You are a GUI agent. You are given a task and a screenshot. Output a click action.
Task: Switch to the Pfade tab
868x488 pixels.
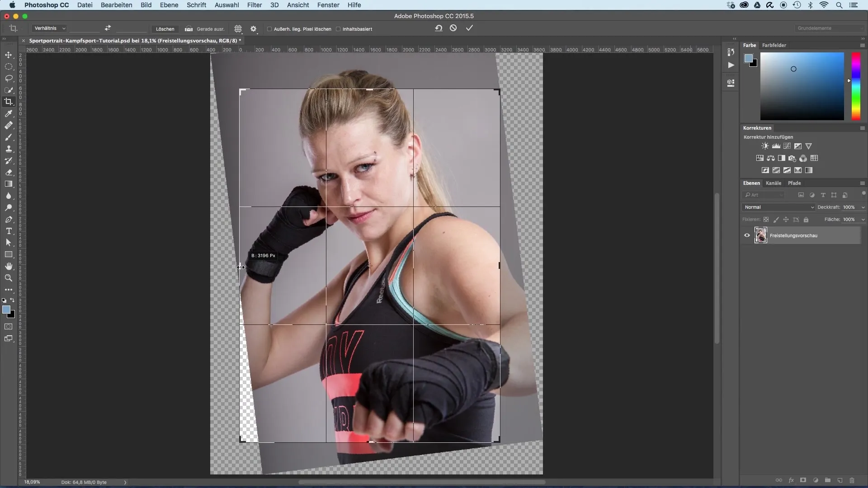coord(794,183)
